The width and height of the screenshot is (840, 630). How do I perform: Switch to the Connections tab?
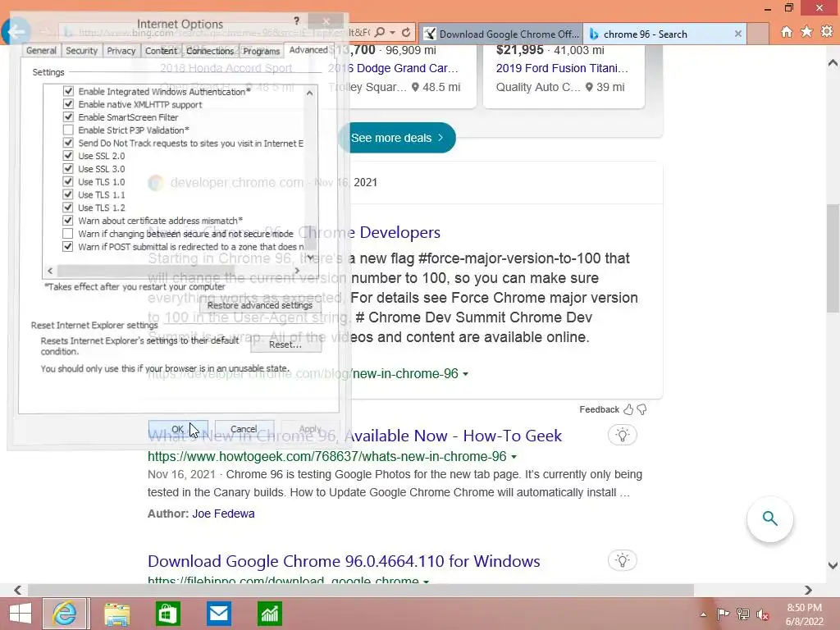tap(210, 50)
